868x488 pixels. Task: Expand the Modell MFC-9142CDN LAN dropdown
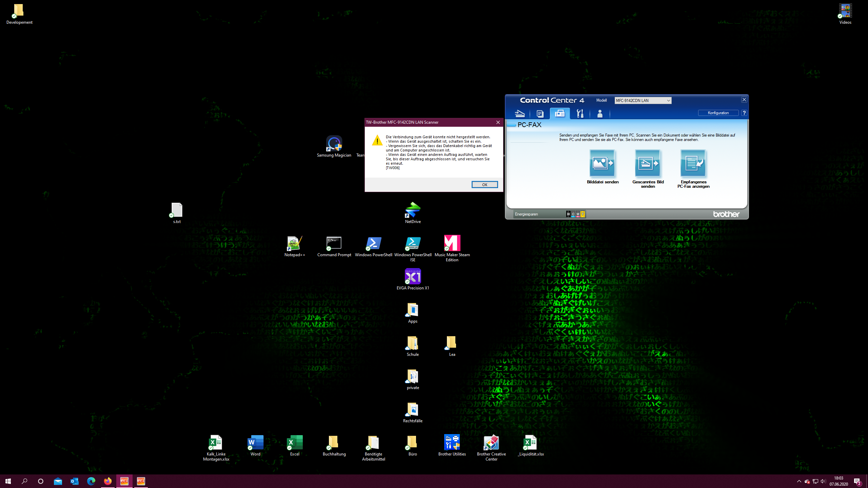pos(668,101)
